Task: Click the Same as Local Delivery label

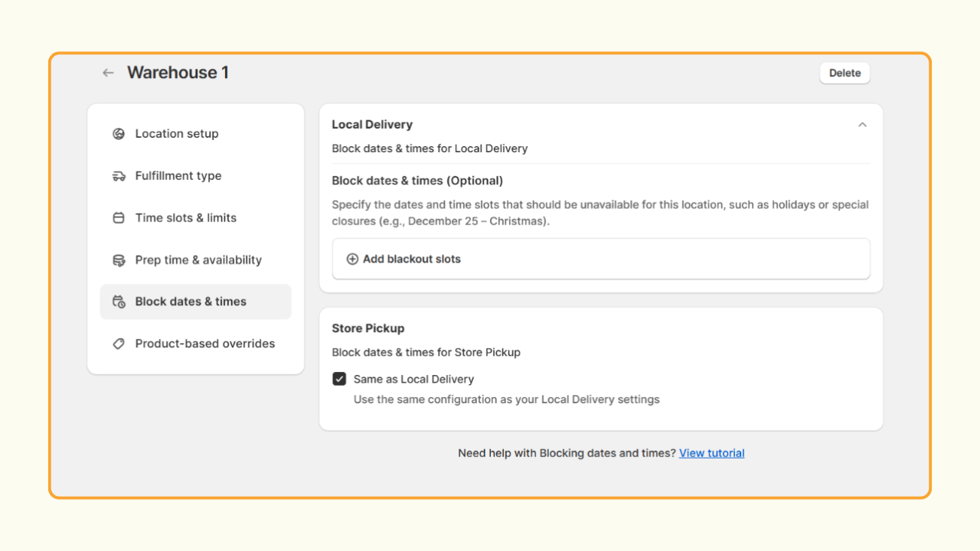Action: coord(413,379)
